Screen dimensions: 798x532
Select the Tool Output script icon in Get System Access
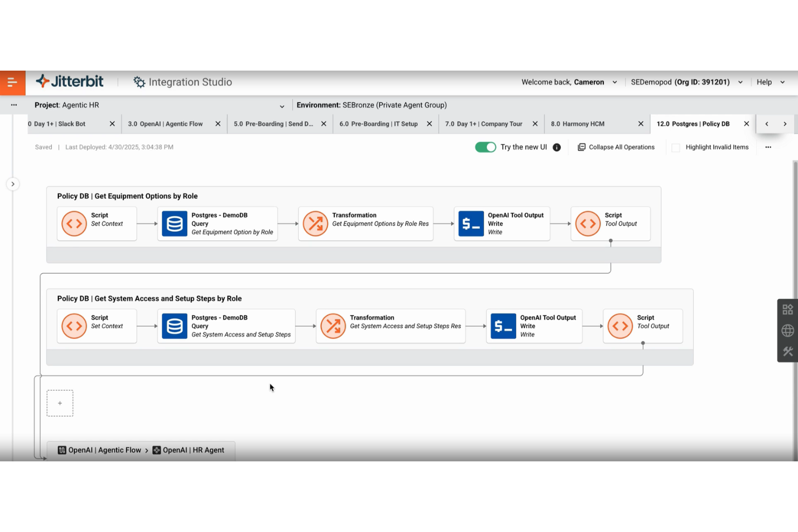point(621,326)
